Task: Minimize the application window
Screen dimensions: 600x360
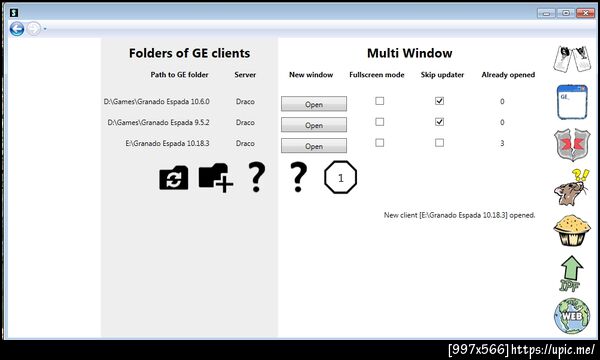Action: [546, 13]
